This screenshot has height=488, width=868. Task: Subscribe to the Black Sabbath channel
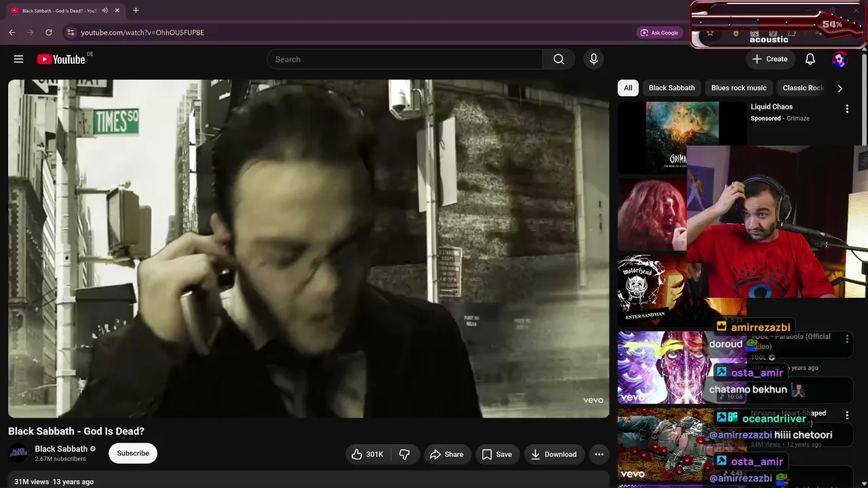[x=133, y=453]
